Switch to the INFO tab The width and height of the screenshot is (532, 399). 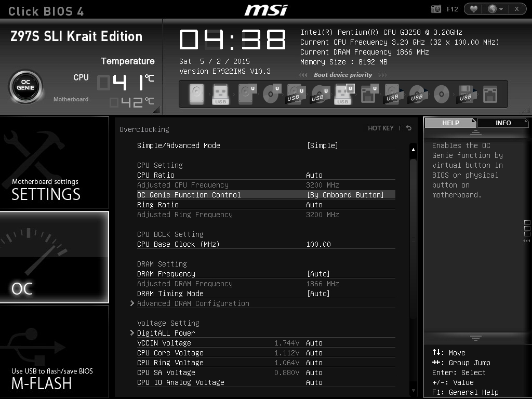[503, 123]
